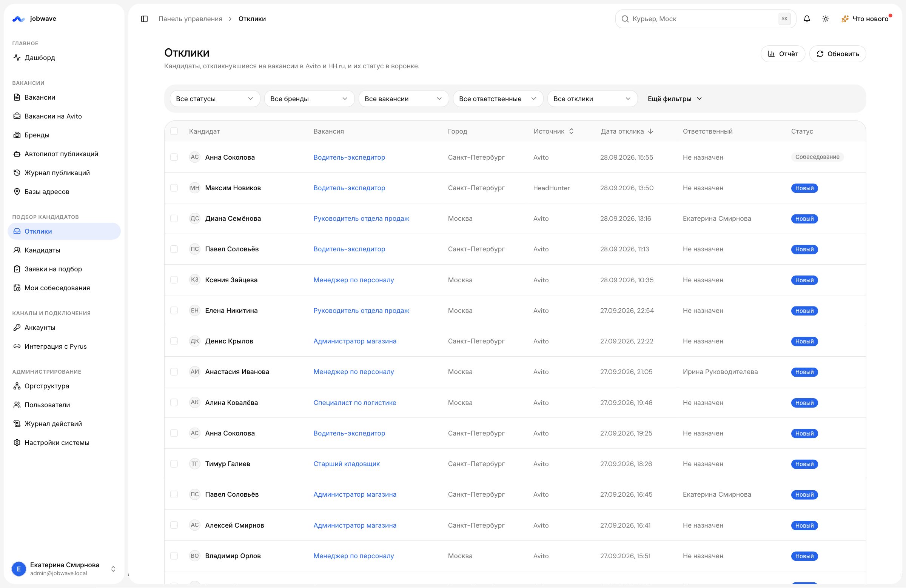Screen dimensions: 906x588
Task: Select checkbox for Диана Семёнова row
Action: [174, 218]
